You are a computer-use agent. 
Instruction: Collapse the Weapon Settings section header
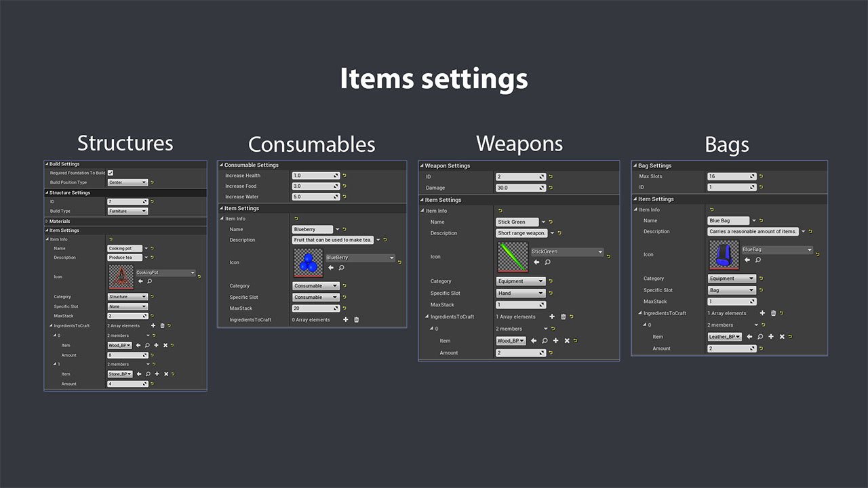tap(422, 166)
